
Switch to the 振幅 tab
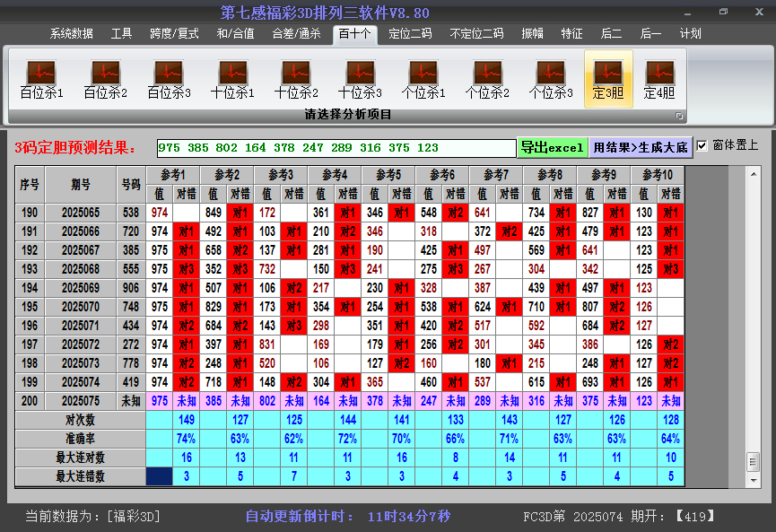[x=533, y=34]
